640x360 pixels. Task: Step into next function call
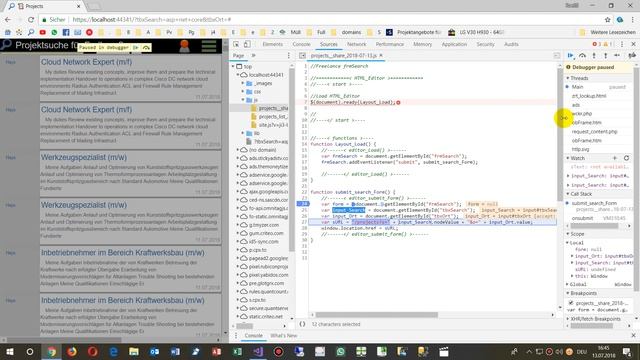[594, 56]
